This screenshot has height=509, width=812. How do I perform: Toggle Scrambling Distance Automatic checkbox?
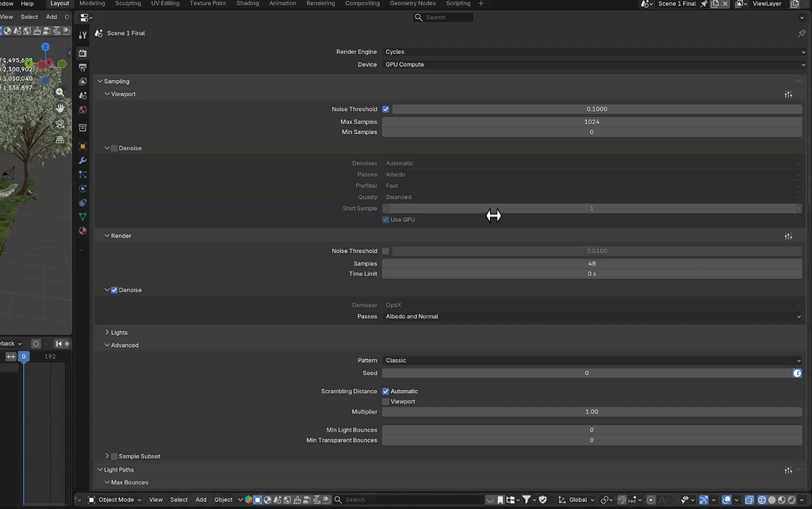(385, 392)
